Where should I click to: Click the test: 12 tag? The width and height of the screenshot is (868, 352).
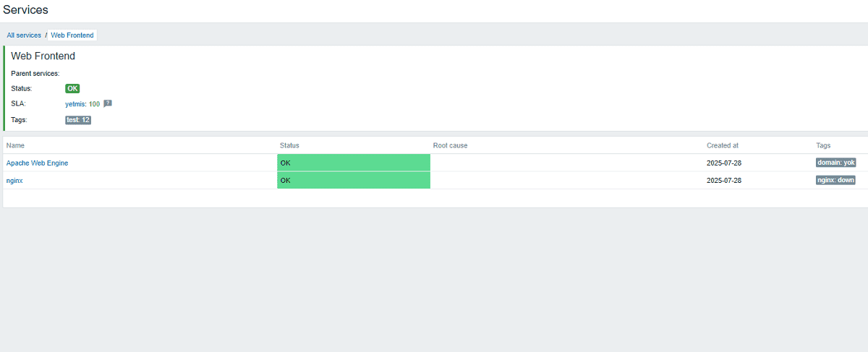pyautogui.click(x=78, y=120)
